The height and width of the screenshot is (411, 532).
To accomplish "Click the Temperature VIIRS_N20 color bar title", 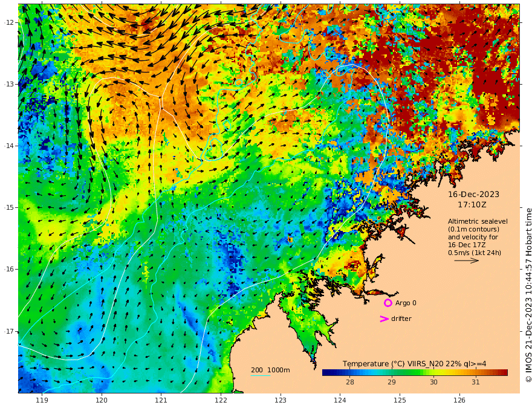I will (x=414, y=363).
